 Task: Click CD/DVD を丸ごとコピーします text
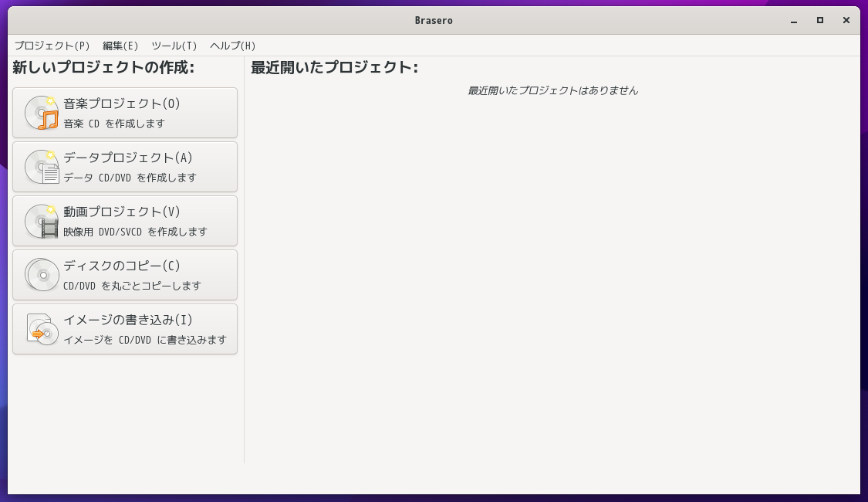click(x=132, y=286)
